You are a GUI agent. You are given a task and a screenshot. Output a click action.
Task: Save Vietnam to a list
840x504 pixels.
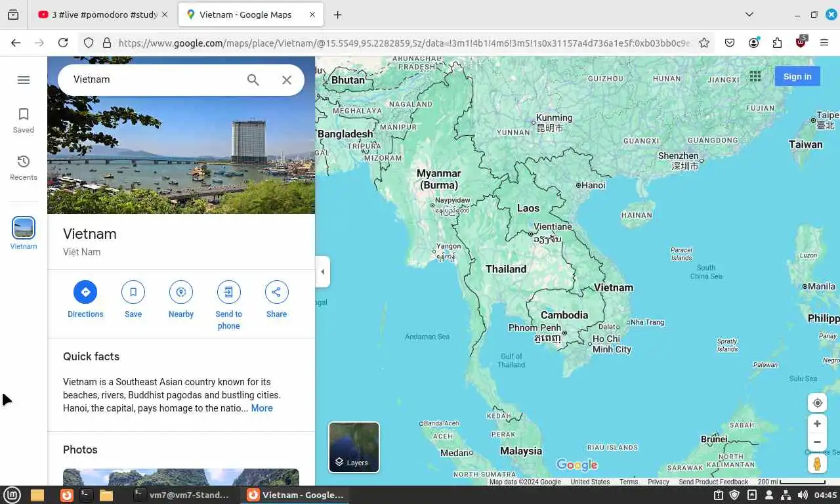[133, 300]
